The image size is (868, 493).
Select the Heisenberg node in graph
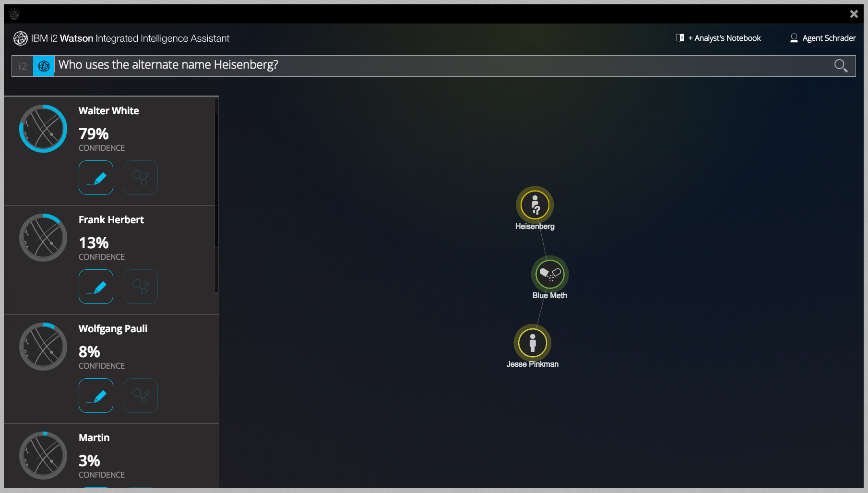(535, 205)
